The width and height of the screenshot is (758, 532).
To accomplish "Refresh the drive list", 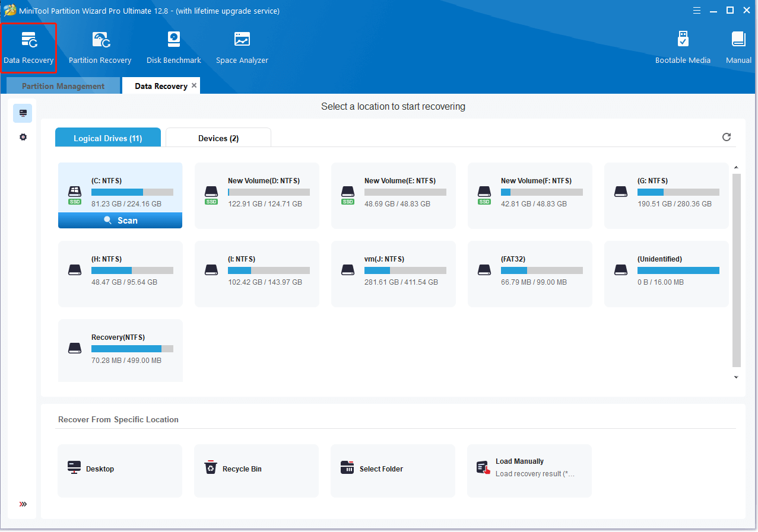I will (x=726, y=137).
